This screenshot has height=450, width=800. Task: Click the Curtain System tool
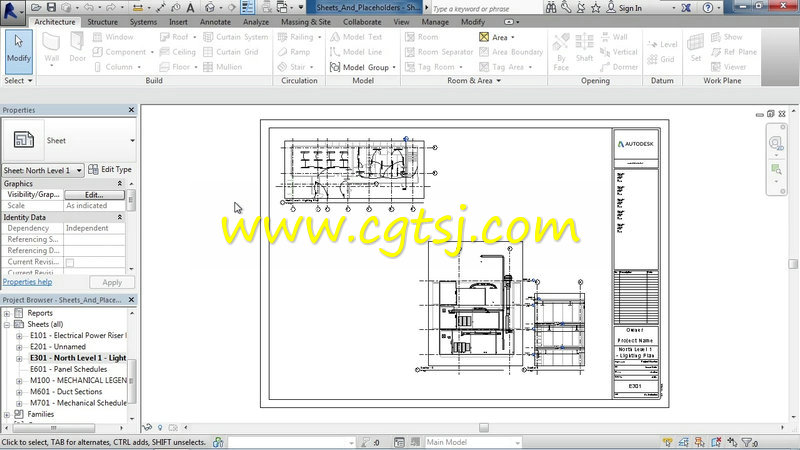tap(235, 37)
